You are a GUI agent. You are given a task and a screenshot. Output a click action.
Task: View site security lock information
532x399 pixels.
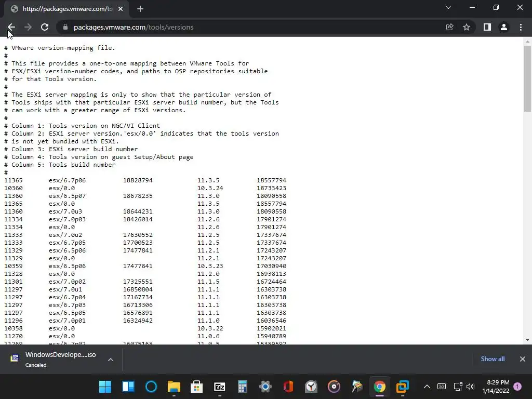point(65,27)
